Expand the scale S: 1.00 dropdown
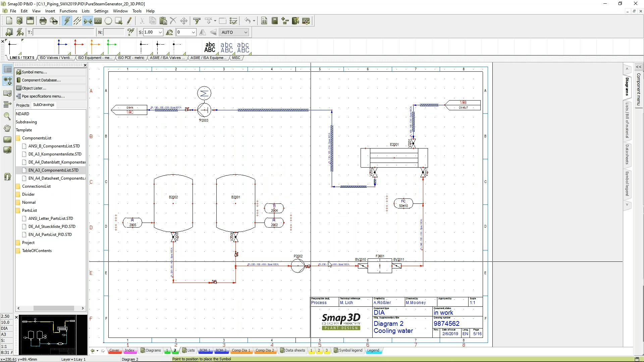The height and width of the screenshot is (362, 644). point(160,32)
